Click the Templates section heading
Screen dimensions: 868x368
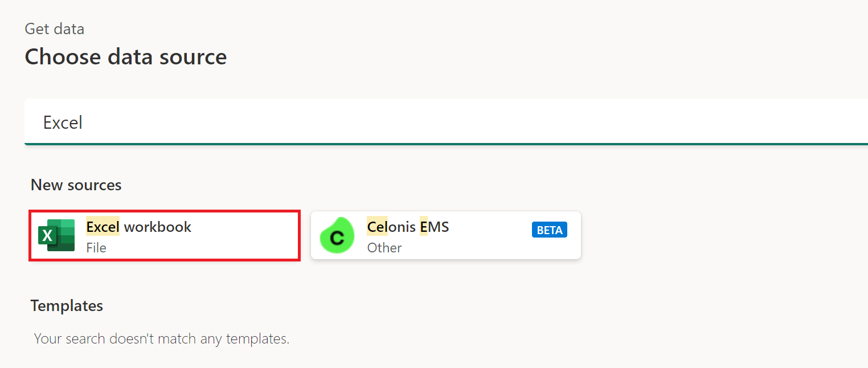[67, 306]
